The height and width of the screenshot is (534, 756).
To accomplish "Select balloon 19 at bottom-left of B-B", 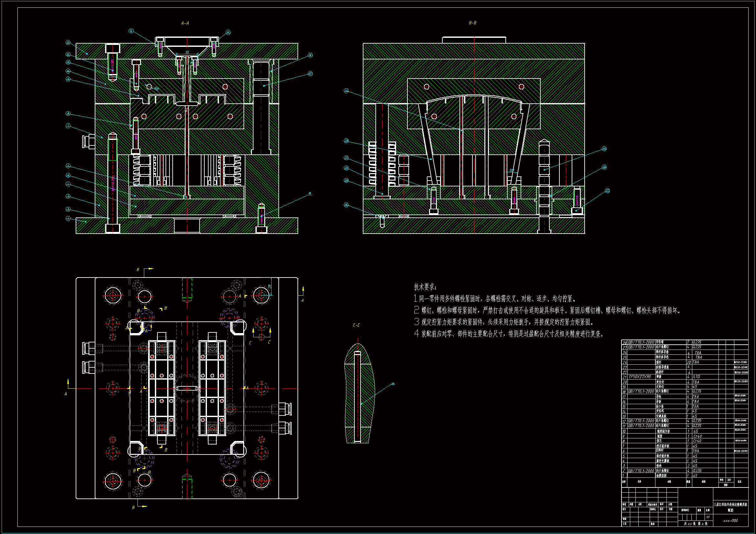I will click(346, 205).
